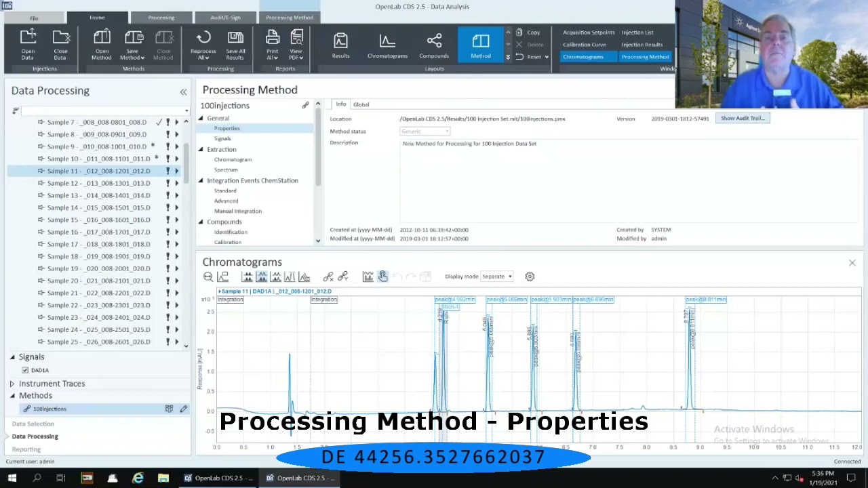This screenshot has height=488, width=868.
Task: Click link X axes icon
Action: [x=328, y=277]
